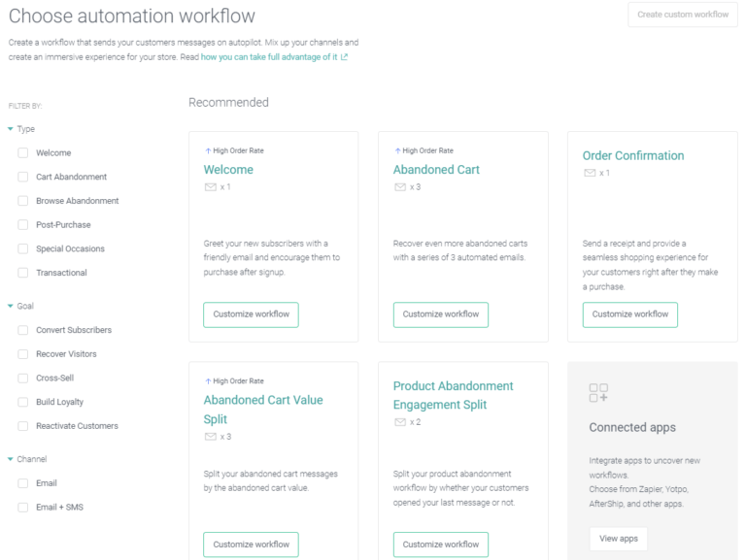This screenshot has width=746, height=560.
Task: Click the Connected apps grid icon
Action: (x=598, y=392)
